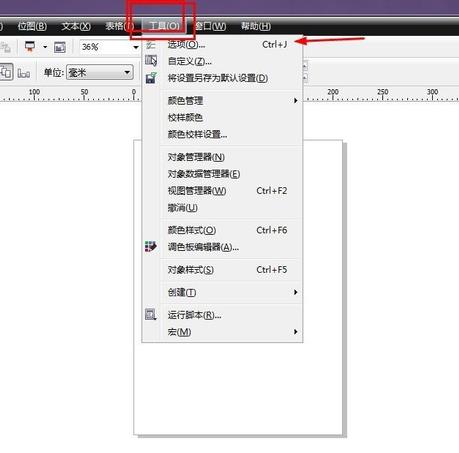The width and height of the screenshot is (459, 453).
Task: Click the run script icon in menu
Action: 151,314
